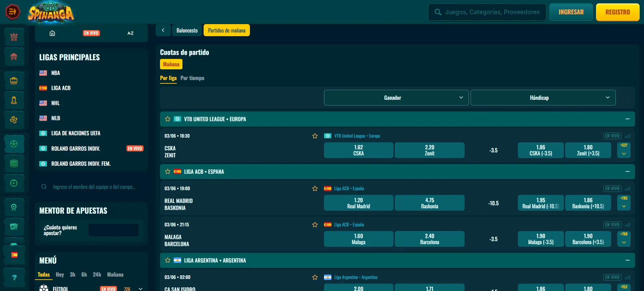644x291 pixels.
Task: Select the 24h filter in the Menú
Action: [97, 275]
